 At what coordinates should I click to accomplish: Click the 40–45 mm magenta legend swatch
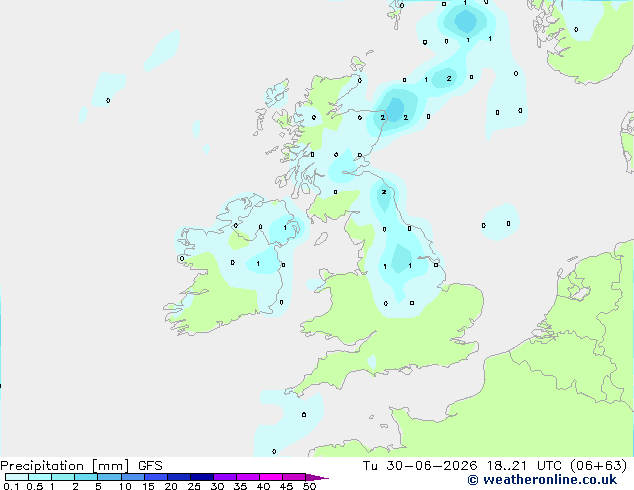tap(271, 477)
